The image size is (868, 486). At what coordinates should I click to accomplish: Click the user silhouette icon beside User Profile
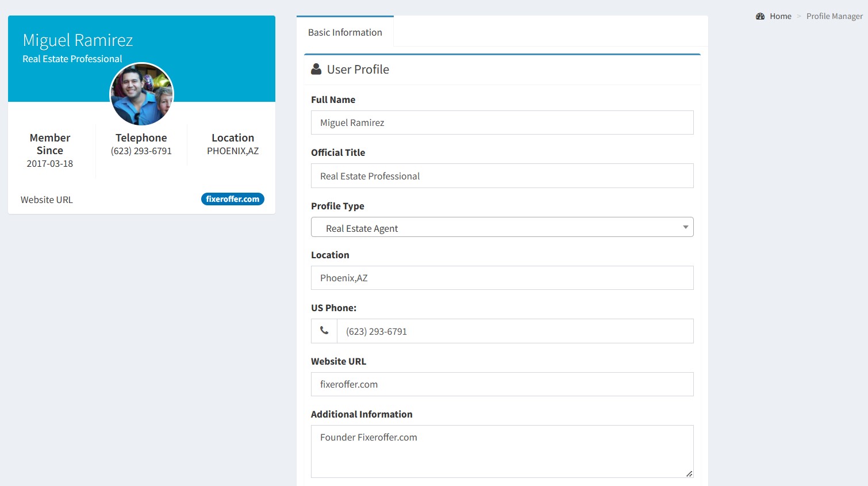pos(316,69)
